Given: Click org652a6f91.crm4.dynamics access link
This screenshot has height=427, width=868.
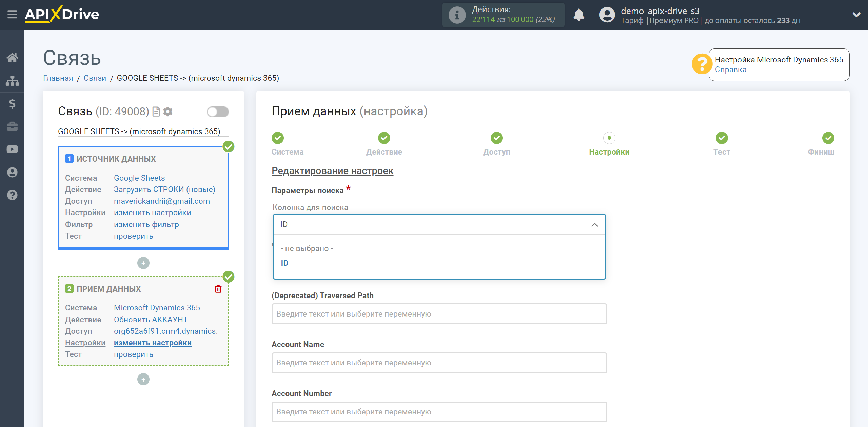Looking at the screenshot, I should (x=166, y=331).
